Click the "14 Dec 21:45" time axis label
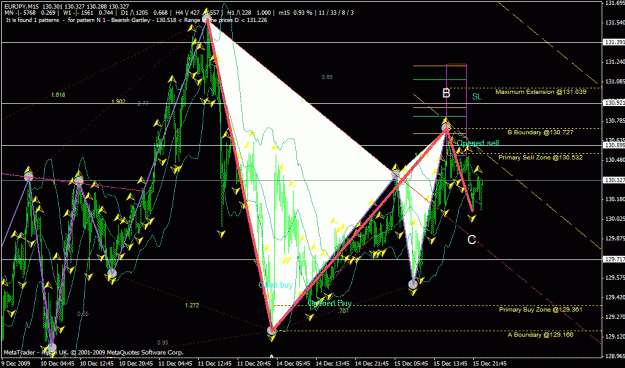The image size is (625, 368). click(x=371, y=364)
